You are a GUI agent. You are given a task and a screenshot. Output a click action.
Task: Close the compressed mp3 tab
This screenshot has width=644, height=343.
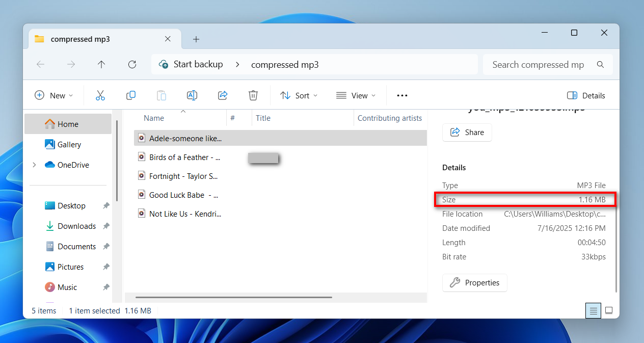(168, 39)
